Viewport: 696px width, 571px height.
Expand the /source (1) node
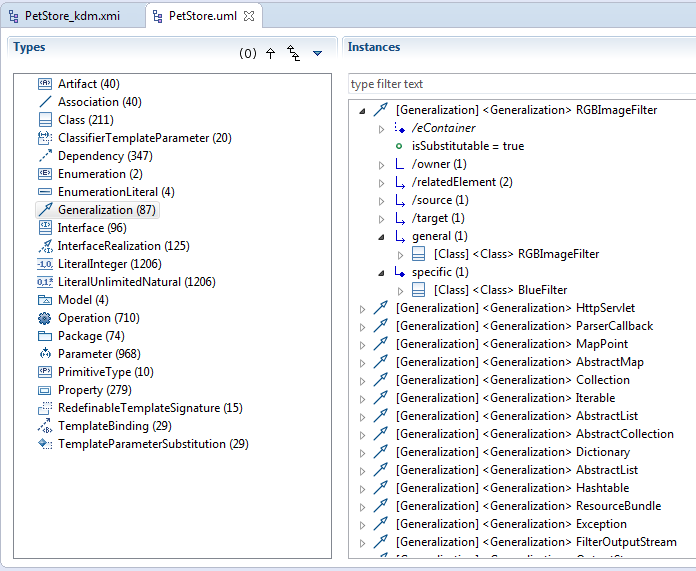click(x=381, y=201)
